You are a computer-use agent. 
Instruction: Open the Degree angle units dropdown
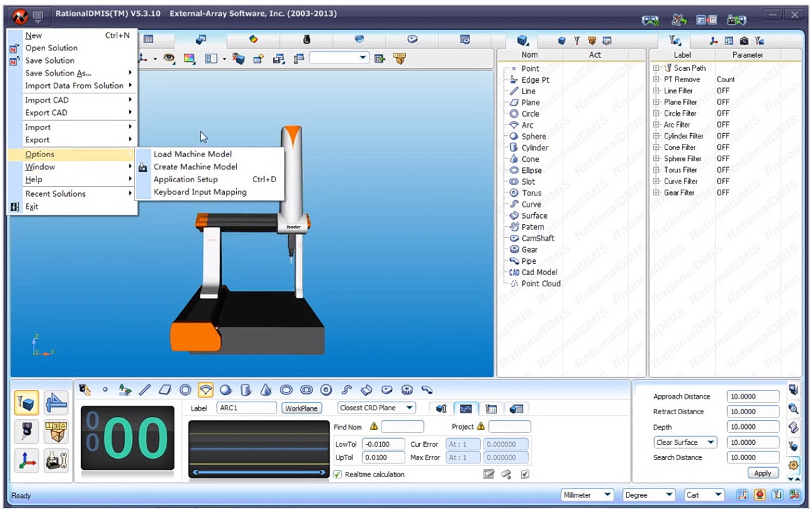pyautogui.click(x=649, y=495)
